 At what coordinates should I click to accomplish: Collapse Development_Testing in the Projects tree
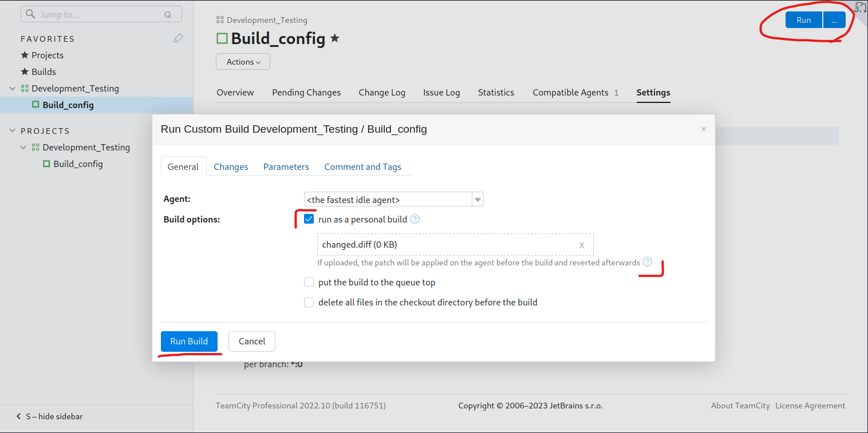pos(23,147)
